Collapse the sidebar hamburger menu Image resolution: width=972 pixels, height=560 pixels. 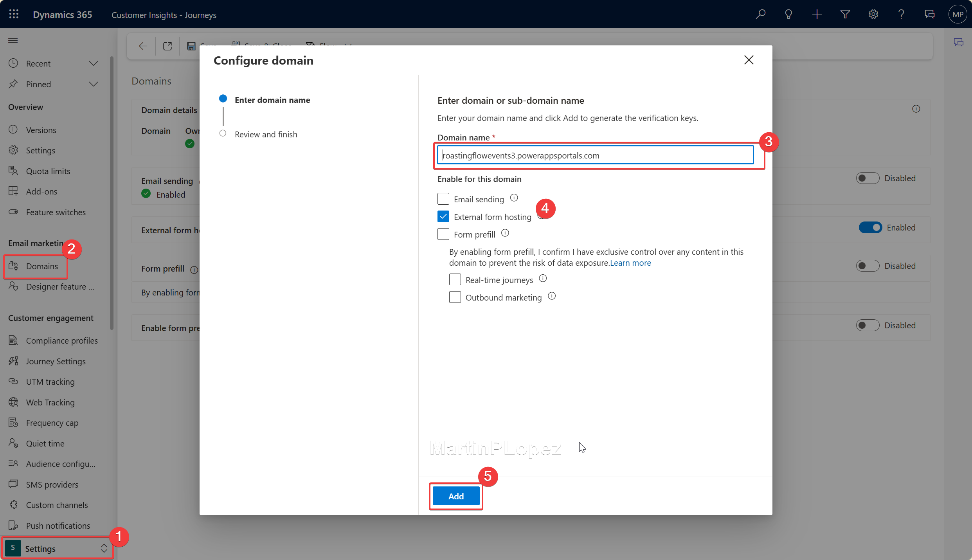point(13,40)
